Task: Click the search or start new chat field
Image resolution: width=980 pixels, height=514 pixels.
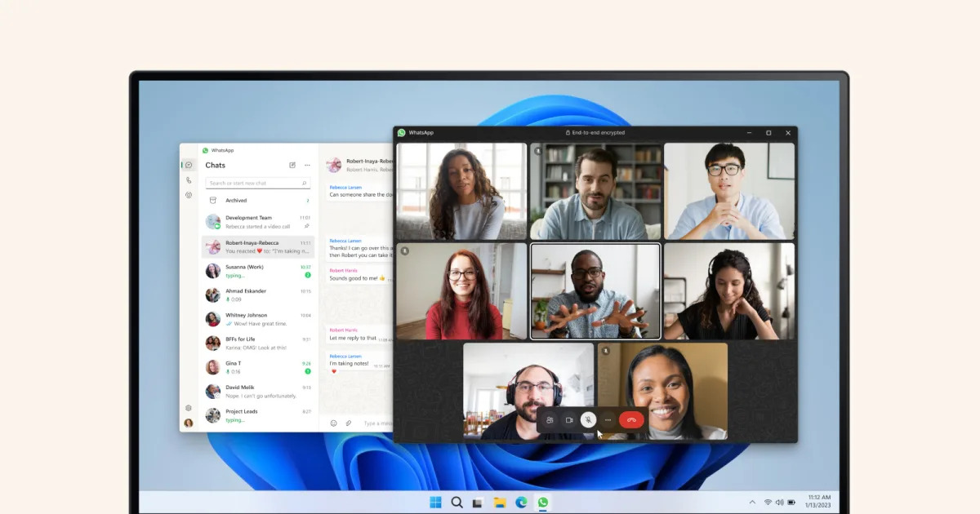Action: click(x=258, y=183)
